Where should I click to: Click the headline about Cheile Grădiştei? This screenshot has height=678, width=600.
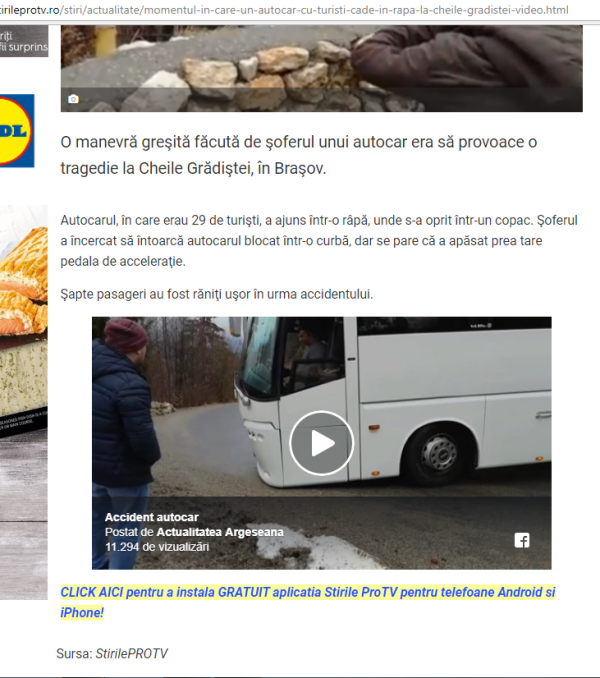(x=299, y=155)
